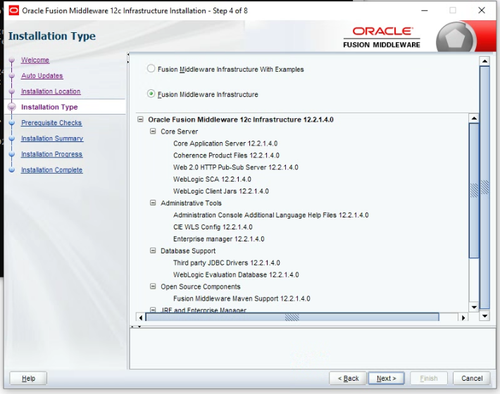Minimize the installer window

click(424, 11)
